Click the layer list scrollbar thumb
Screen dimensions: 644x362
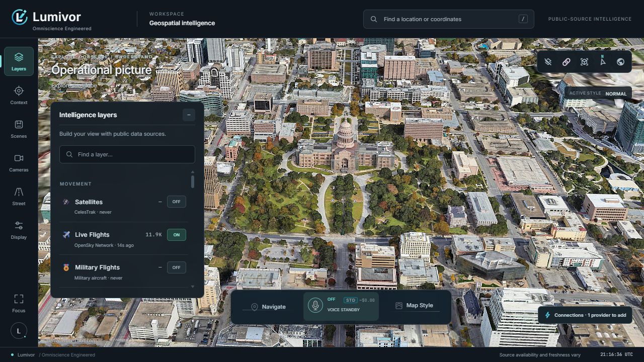tap(193, 182)
